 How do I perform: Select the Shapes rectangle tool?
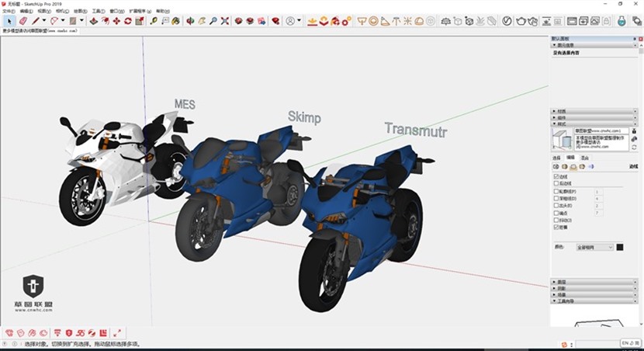73,20
